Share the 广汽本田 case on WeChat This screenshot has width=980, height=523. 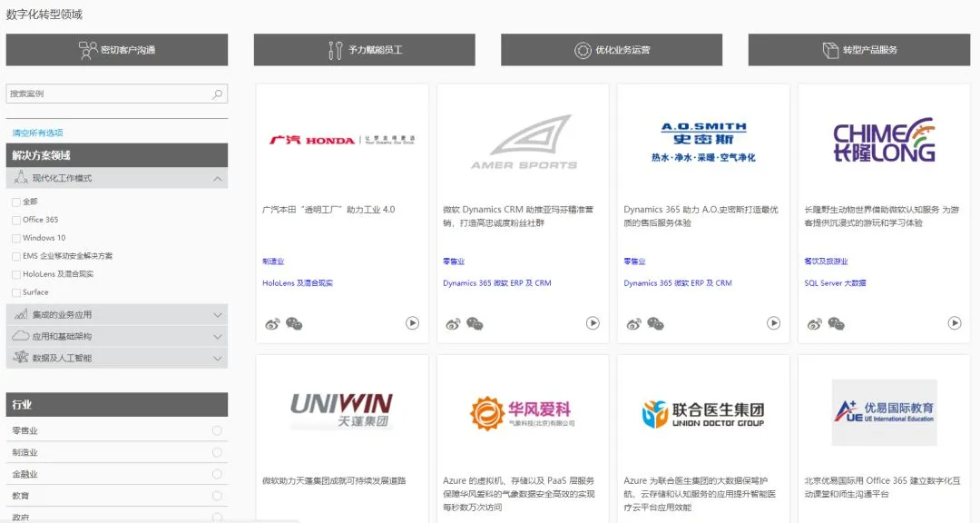point(294,324)
